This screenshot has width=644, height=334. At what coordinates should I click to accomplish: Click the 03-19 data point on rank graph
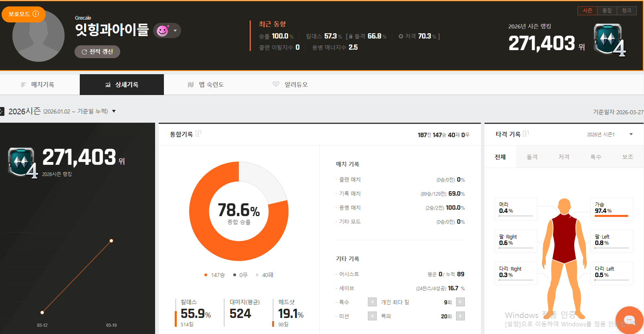click(x=111, y=241)
